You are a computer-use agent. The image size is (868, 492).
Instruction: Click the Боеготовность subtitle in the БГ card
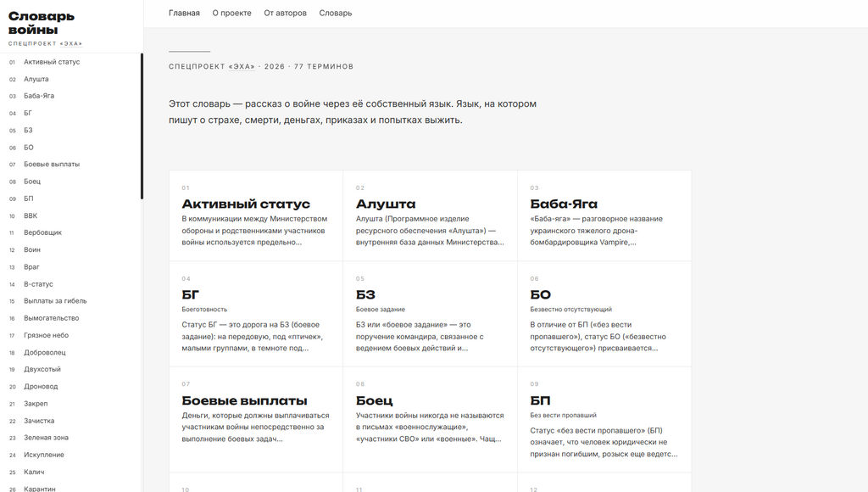(204, 309)
